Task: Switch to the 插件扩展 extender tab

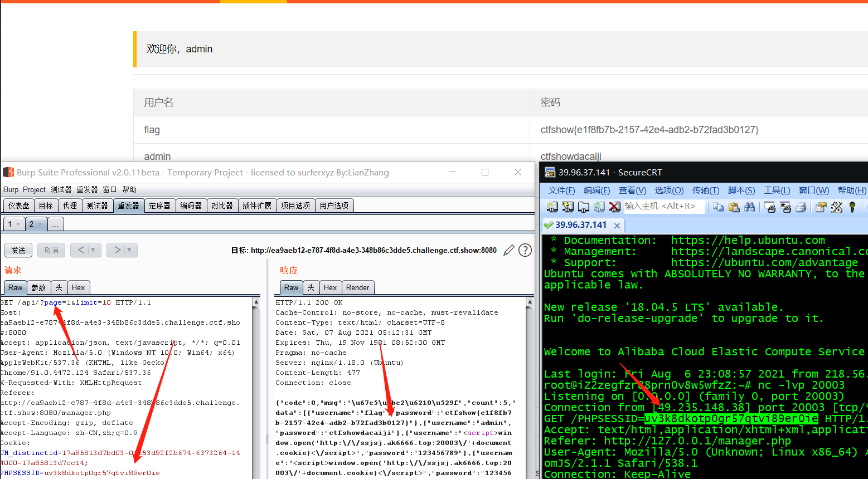Action: tap(257, 206)
